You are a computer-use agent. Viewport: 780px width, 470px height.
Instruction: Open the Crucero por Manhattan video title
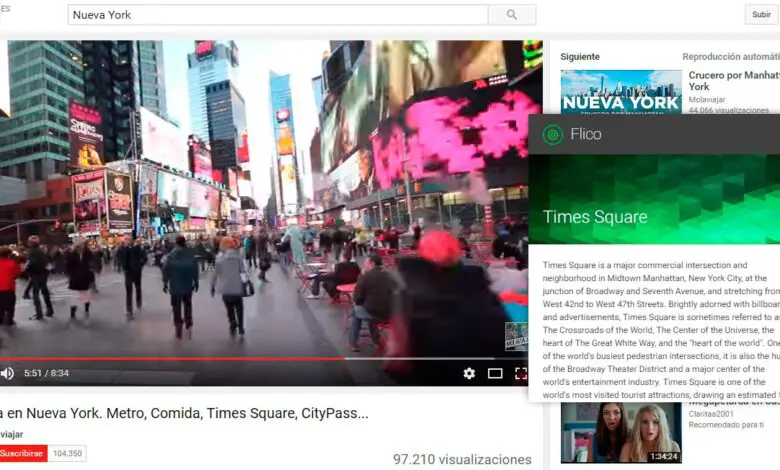pyautogui.click(x=734, y=81)
